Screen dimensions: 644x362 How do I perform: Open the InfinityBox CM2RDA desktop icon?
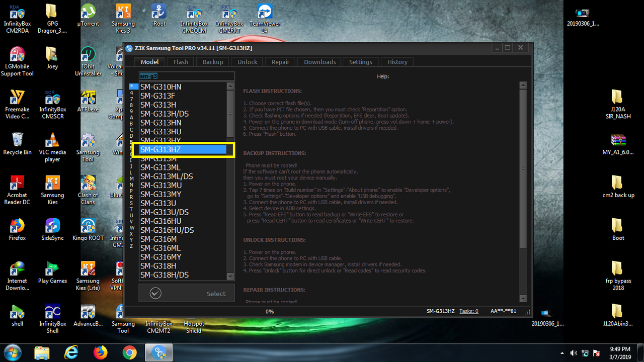click(x=17, y=19)
